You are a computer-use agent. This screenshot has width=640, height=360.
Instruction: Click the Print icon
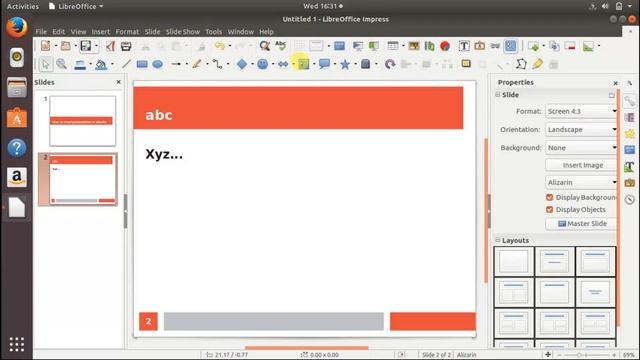pos(126,46)
